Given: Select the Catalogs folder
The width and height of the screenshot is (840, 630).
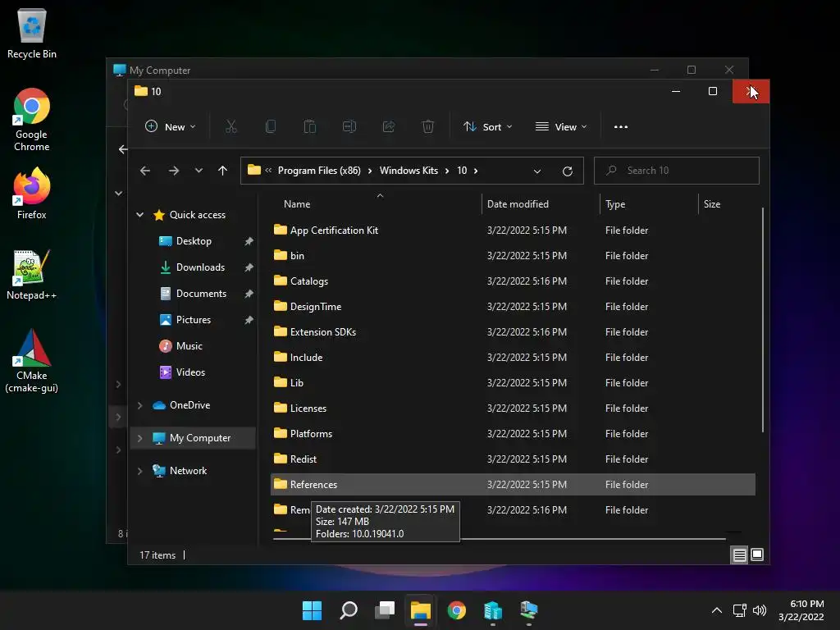Looking at the screenshot, I should pos(513,281).
